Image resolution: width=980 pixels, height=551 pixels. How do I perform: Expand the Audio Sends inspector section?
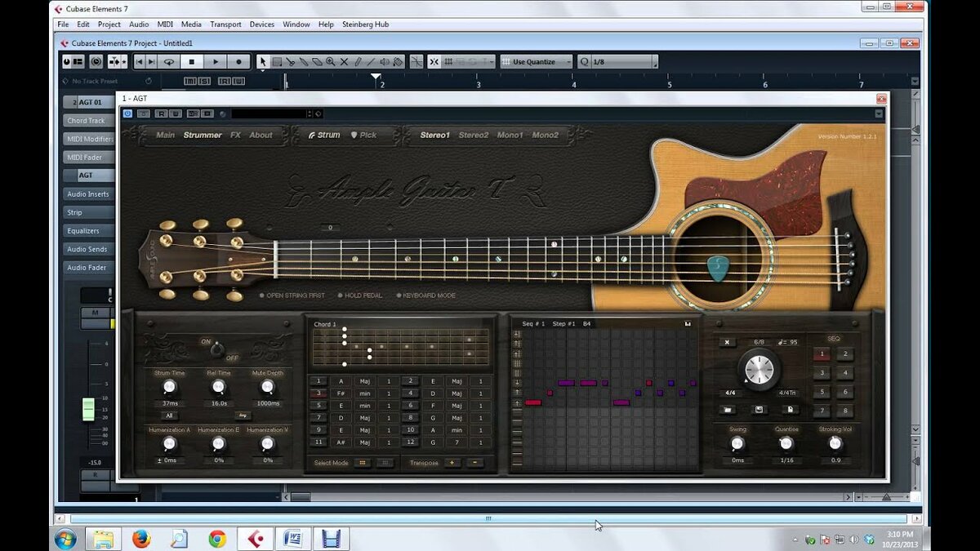[x=87, y=249]
